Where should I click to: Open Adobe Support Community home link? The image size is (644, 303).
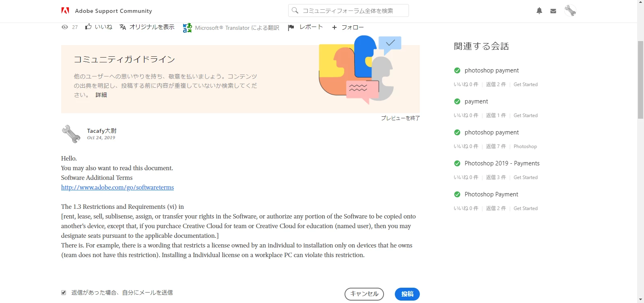coord(114,11)
